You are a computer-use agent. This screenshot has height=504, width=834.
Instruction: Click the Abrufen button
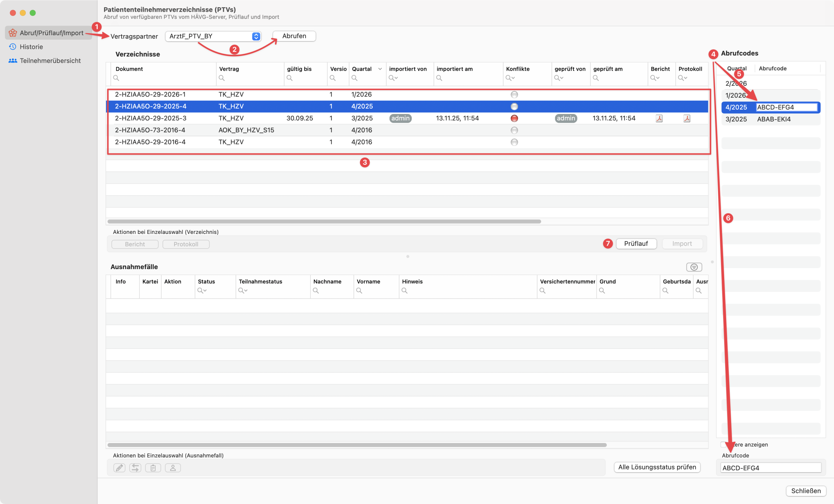coord(294,36)
